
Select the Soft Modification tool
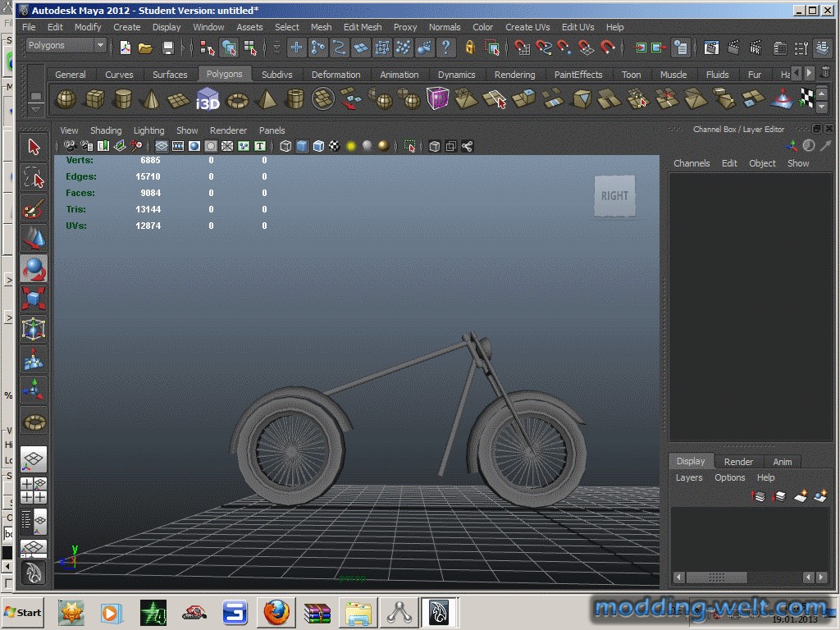tap(34, 359)
